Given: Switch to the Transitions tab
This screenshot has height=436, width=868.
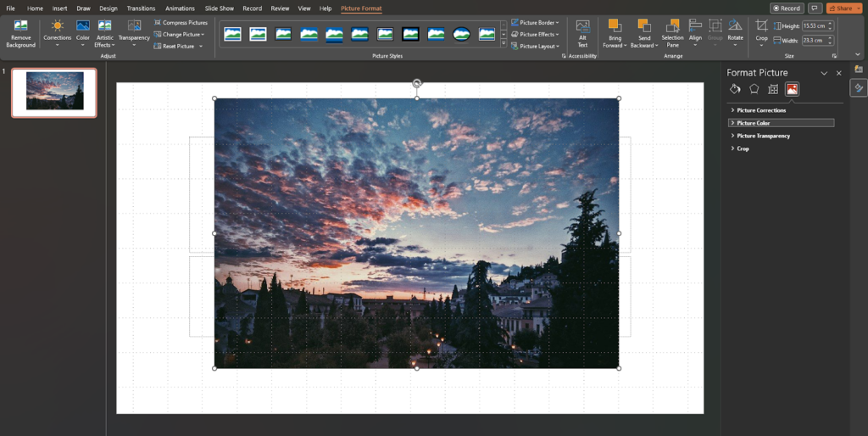Looking at the screenshot, I should pyautogui.click(x=141, y=8).
